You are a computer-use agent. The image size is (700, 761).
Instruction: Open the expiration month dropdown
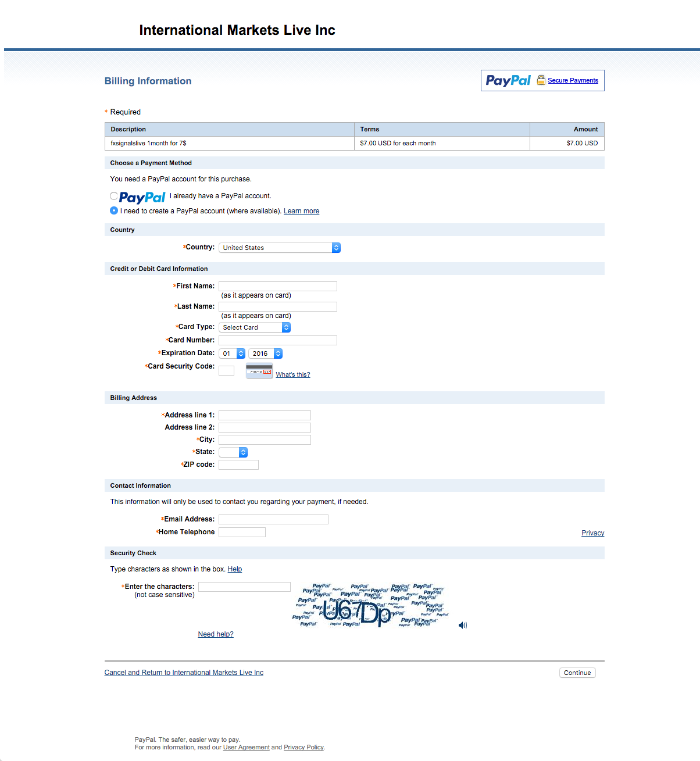pos(232,353)
